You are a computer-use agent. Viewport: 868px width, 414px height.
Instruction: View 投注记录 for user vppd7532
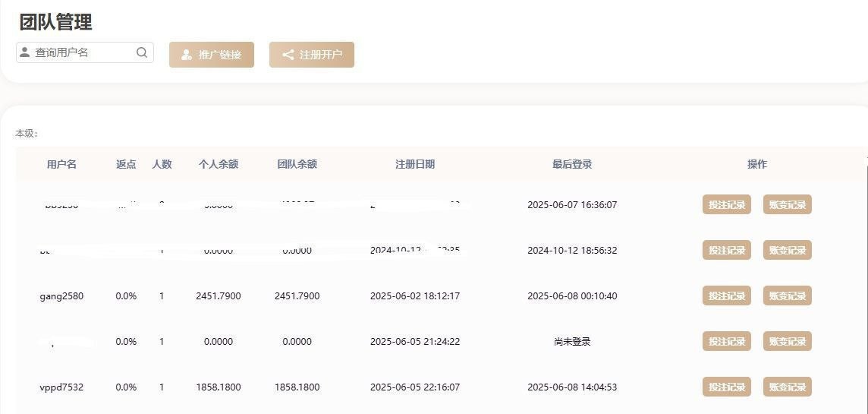coord(726,387)
